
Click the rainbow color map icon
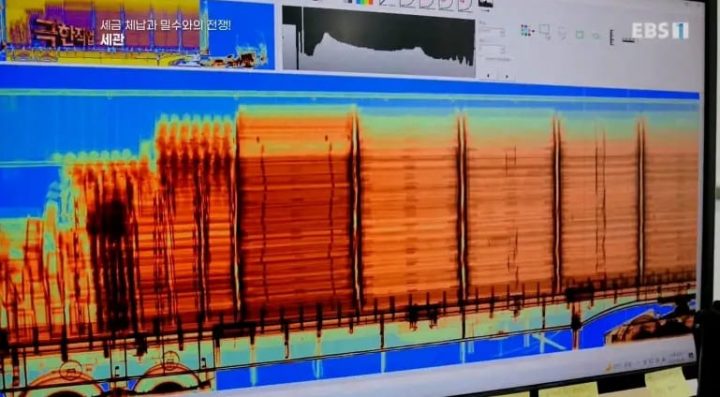(364, 2)
